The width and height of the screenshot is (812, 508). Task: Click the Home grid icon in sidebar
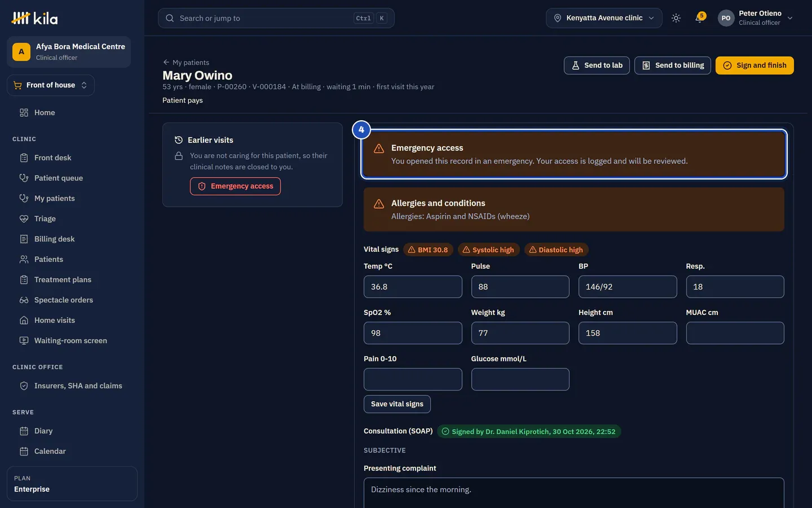point(24,112)
